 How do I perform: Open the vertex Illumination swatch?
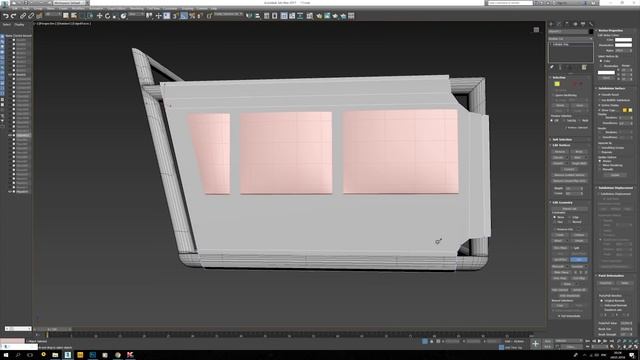[623, 45]
